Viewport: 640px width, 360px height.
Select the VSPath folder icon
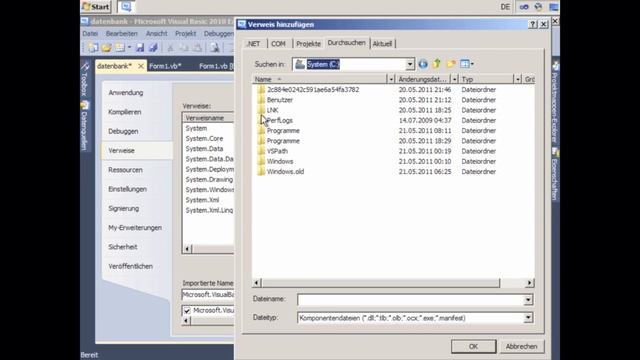pos(261,151)
